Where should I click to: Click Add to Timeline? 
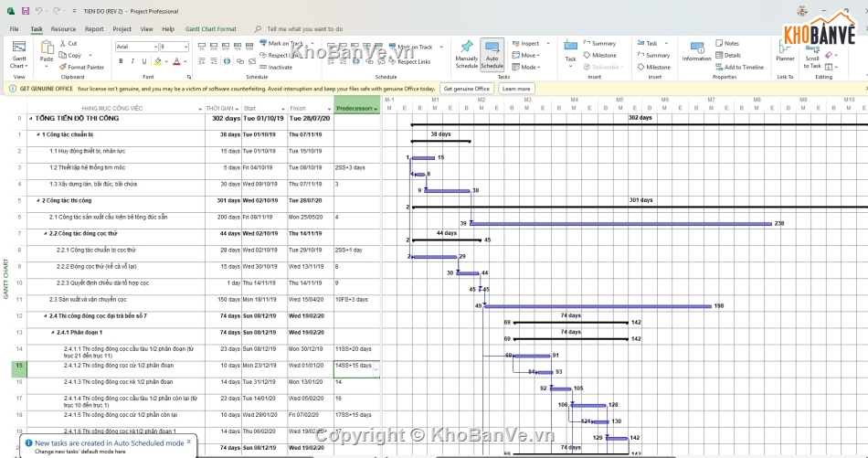pyautogui.click(x=739, y=67)
